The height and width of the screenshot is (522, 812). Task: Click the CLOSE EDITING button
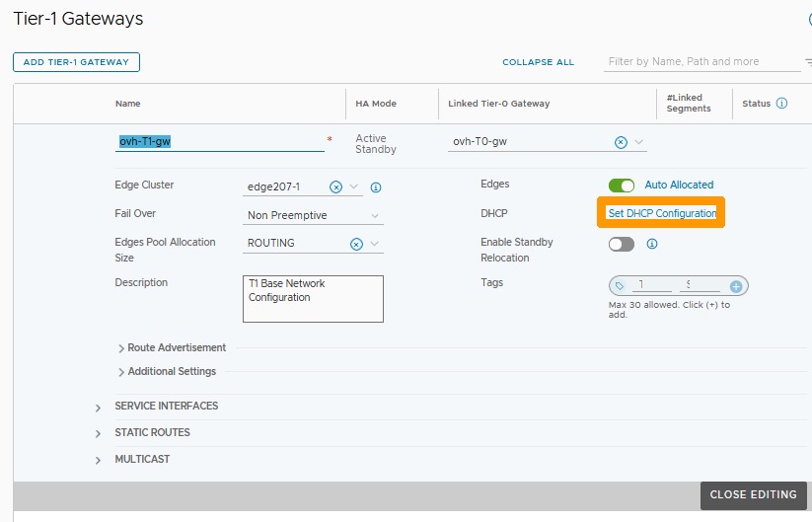coord(753,495)
